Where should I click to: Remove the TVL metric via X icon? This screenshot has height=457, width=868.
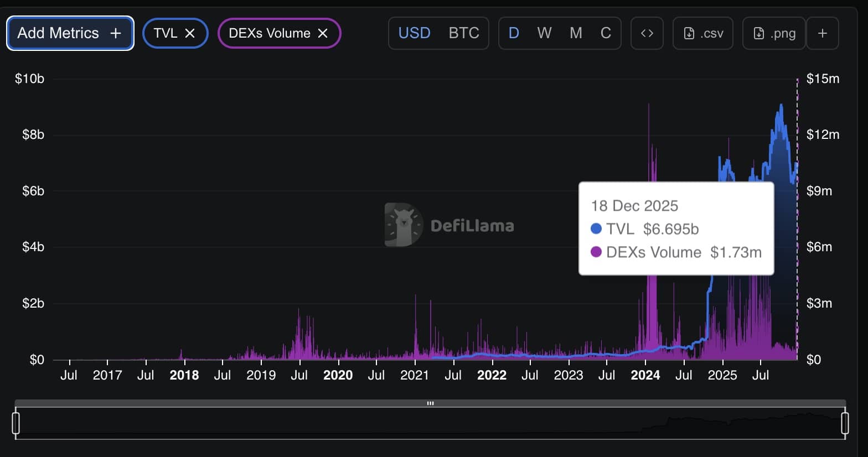click(190, 33)
